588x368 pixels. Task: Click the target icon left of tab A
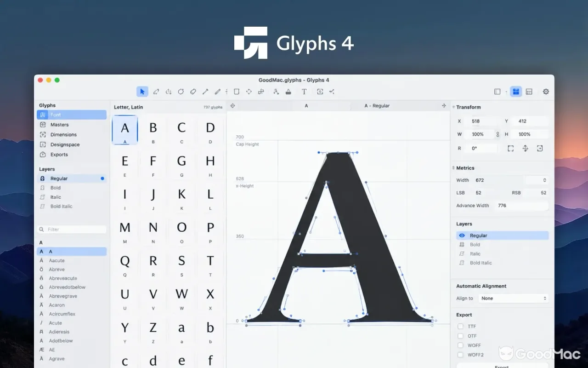pyautogui.click(x=232, y=106)
